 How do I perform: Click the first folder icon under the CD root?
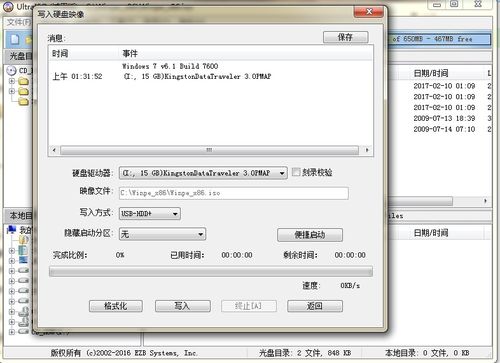coord(23,81)
